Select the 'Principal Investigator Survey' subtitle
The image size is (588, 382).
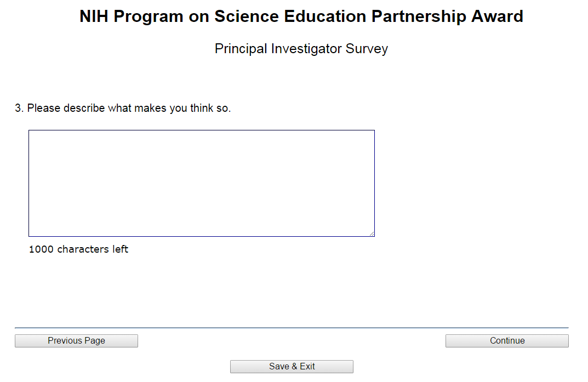coord(301,49)
